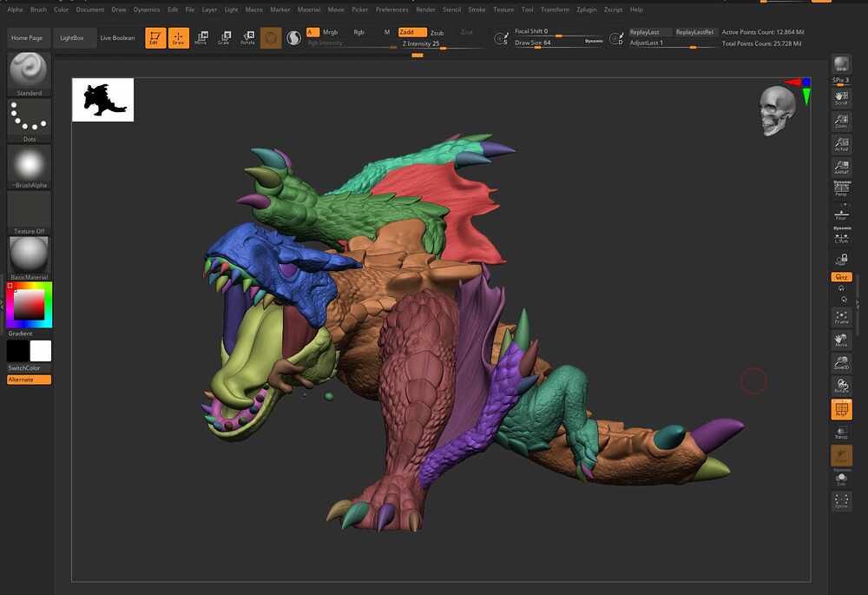
Task: Click the Scroll canvas icon on right shelf
Action: coord(841,98)
